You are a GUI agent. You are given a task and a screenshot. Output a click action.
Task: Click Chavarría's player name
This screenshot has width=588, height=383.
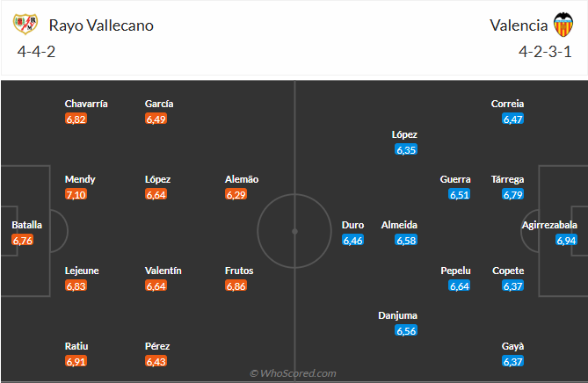tap(86, 104)
